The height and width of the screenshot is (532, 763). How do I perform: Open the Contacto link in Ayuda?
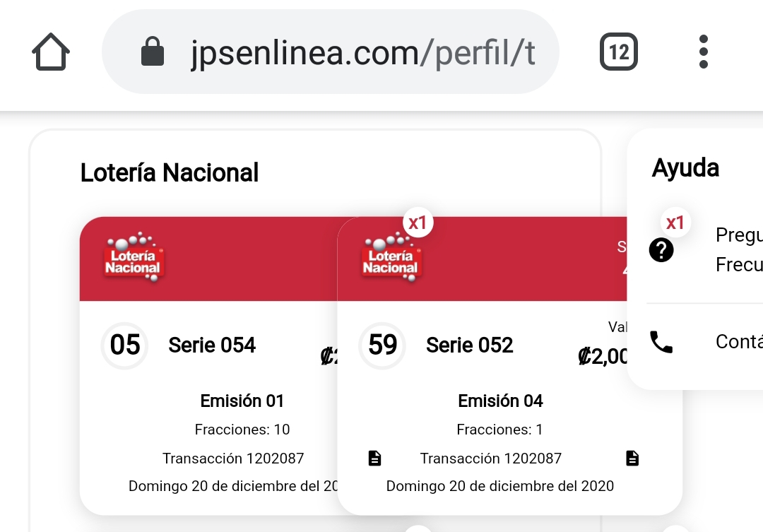point(738,342)
